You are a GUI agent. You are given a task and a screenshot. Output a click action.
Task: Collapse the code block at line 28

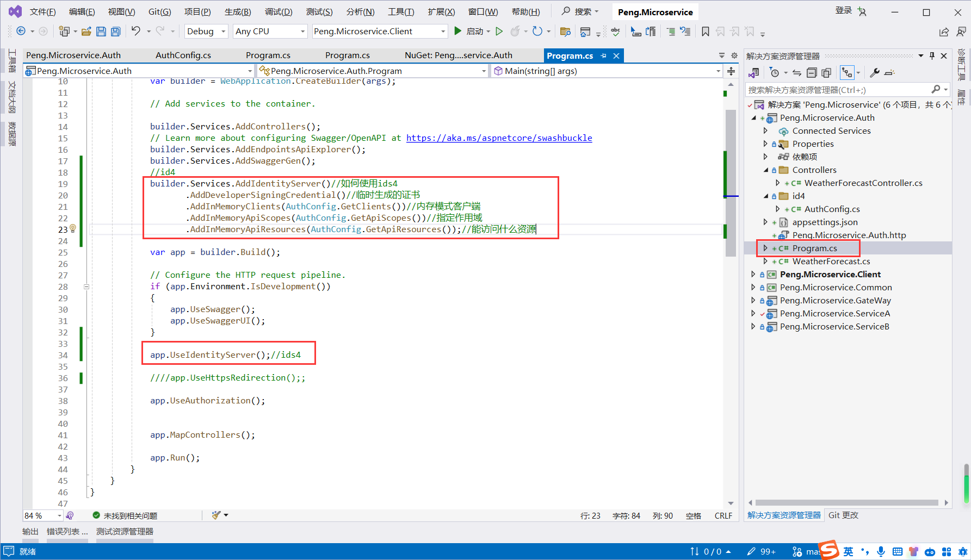coord(86,287)
